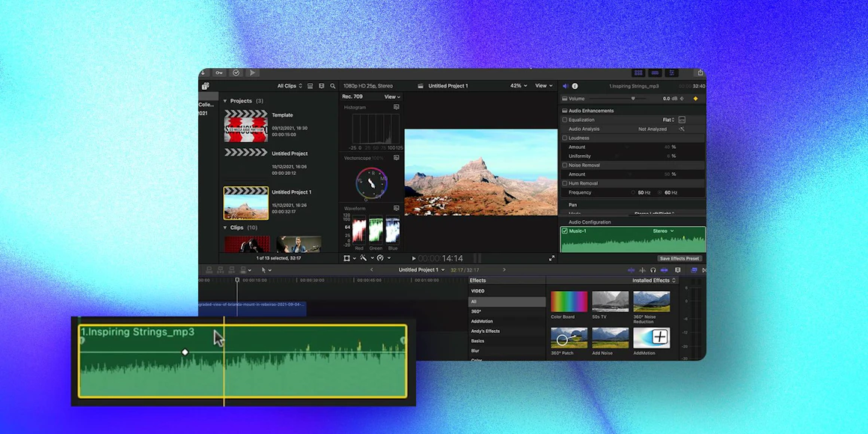Click the Waveform scope settings icon
Screen dimensions: 868x434
pyautogui.click(x=397, y=208)
